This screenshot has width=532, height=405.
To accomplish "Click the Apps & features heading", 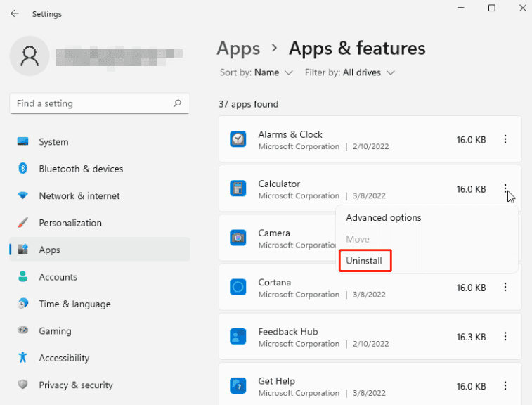I will coord(357,49).
